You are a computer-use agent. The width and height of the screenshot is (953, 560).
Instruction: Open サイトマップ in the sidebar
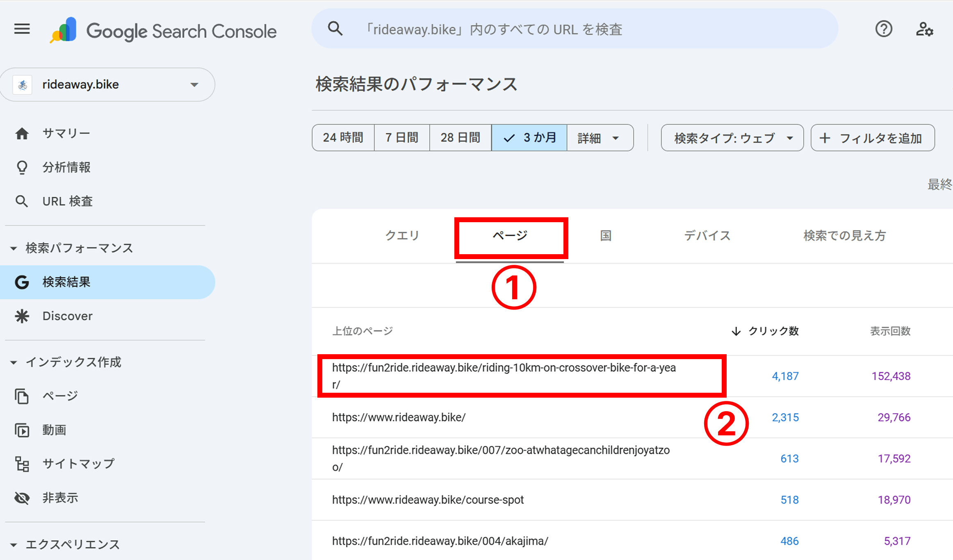coord(78,463)
